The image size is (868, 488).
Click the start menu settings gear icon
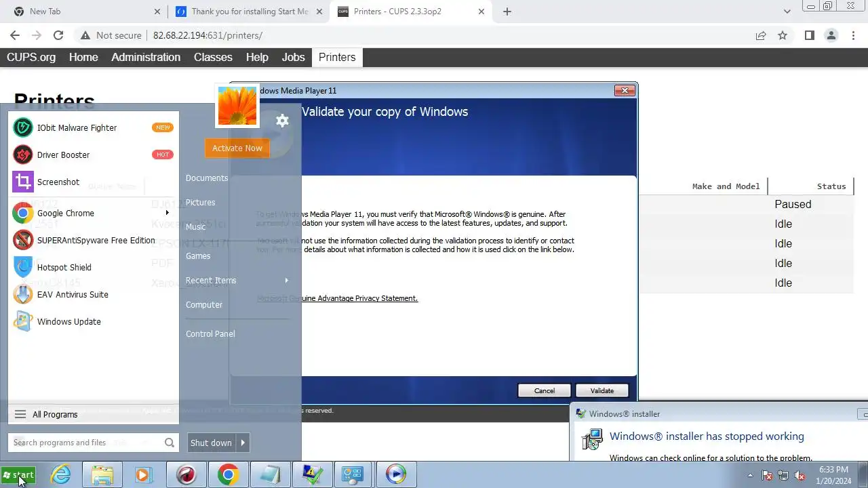(x=282, y=121)
